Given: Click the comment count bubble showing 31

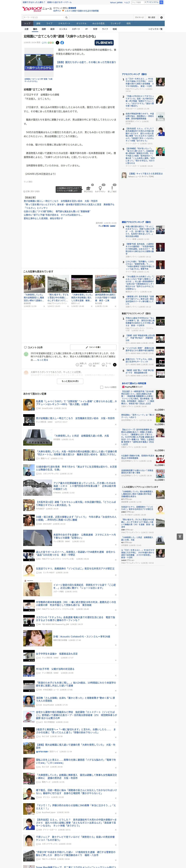Looking at the screenshot, I should (44, 43).
